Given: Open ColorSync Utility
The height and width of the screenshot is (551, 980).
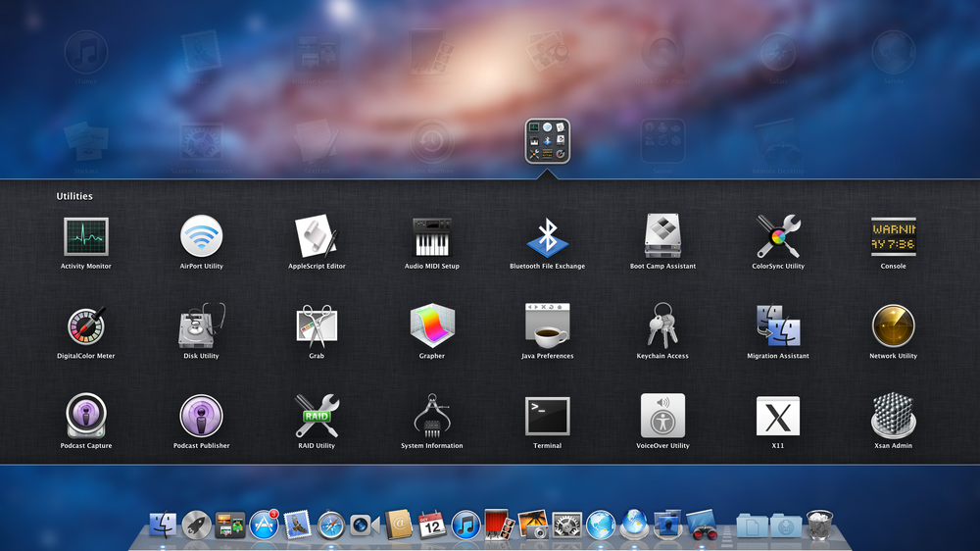Looking at the screenshot, I should tap(778, 235).
